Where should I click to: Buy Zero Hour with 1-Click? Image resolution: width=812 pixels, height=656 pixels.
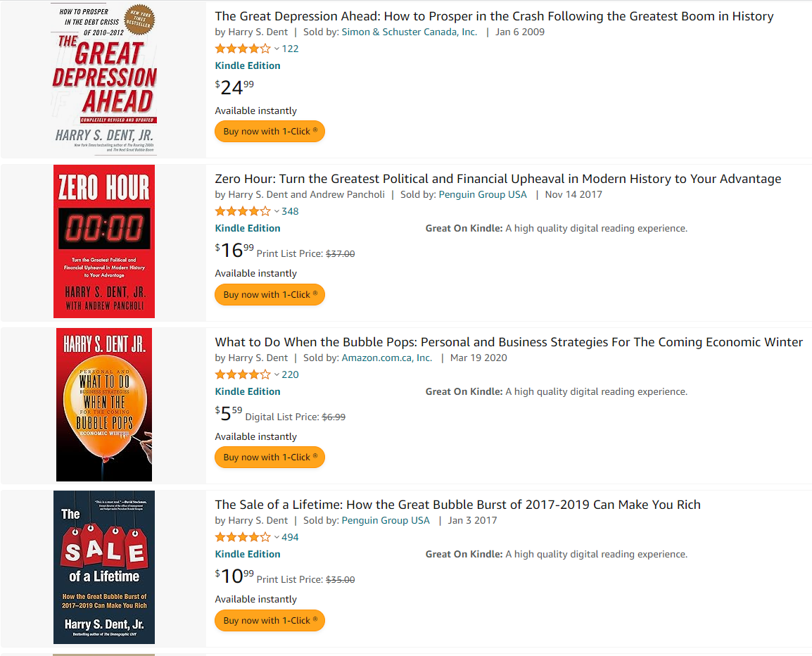269,295
